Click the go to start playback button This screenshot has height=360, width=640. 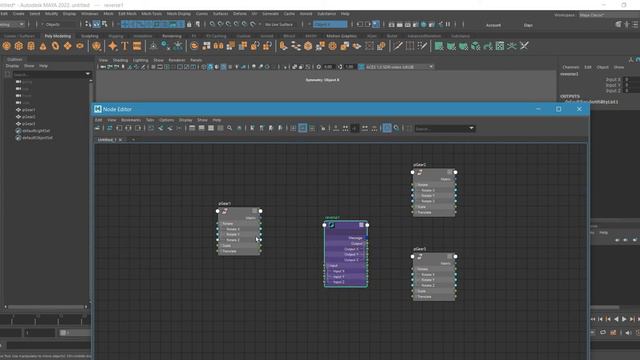593,319
